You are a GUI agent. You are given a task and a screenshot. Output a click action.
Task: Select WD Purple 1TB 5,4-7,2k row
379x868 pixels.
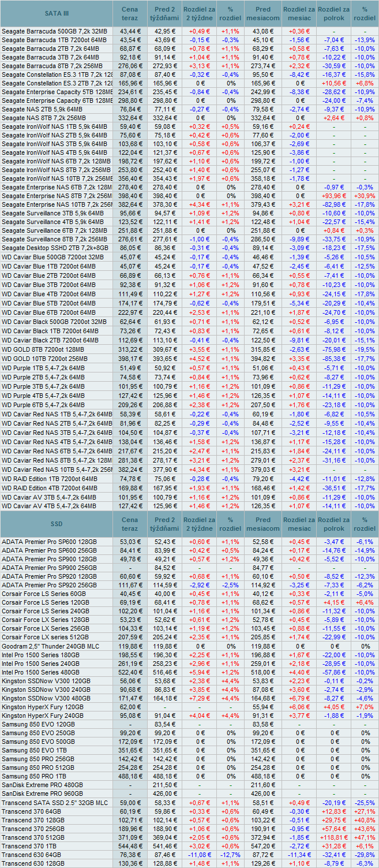(189, 368)
